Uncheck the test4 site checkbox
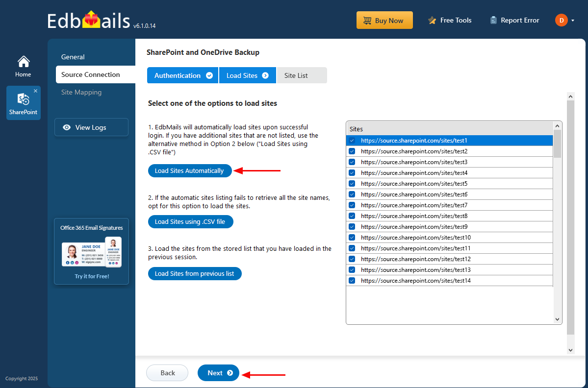This screenshot has width=588, height=388. pos(352,172)
